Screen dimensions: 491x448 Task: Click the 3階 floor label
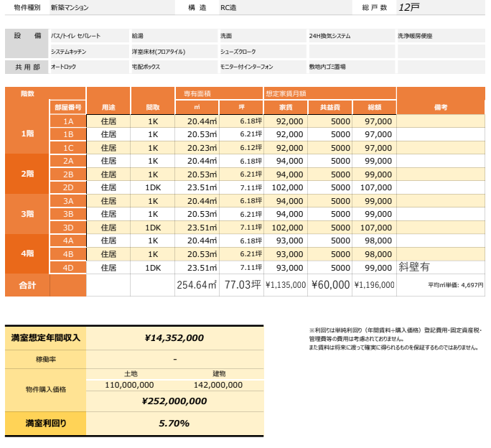click(27, 214)
